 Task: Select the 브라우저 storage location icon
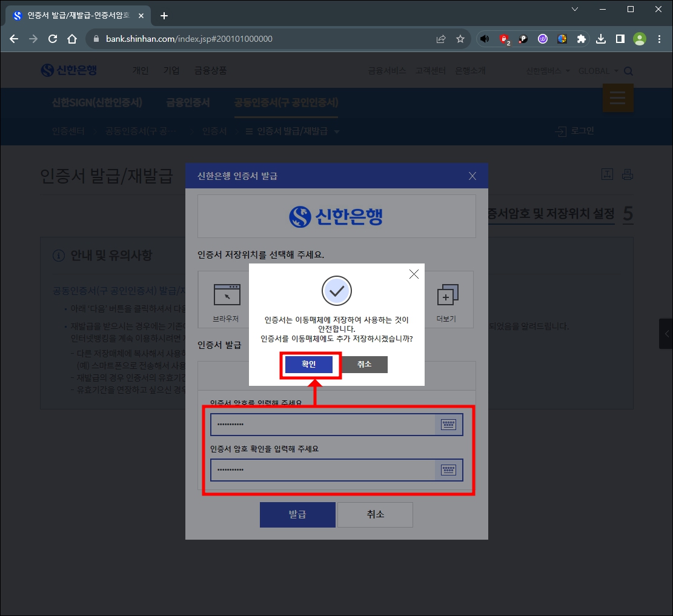point(226,303)
